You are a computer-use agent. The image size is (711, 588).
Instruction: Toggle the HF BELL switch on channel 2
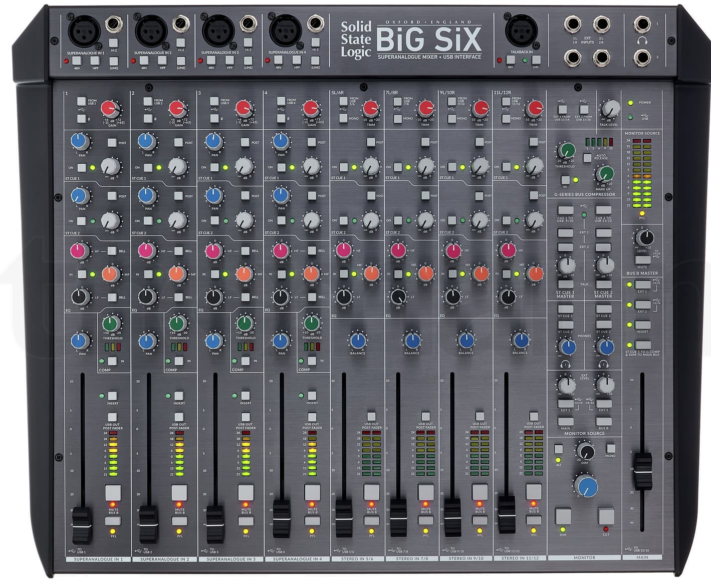(178, 250)
